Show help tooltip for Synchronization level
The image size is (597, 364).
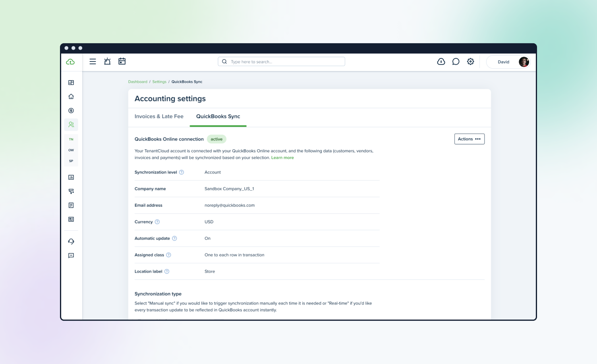click(x=182, y=172)
